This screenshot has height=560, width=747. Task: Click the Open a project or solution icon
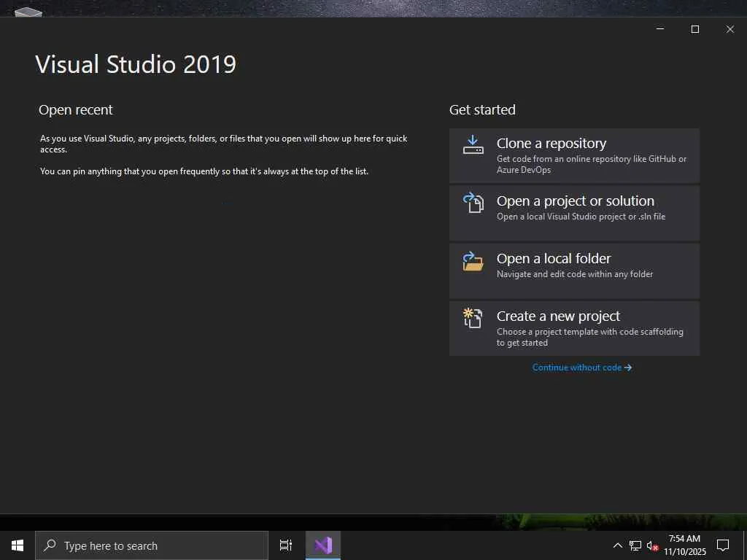click(x=473, y=203)
